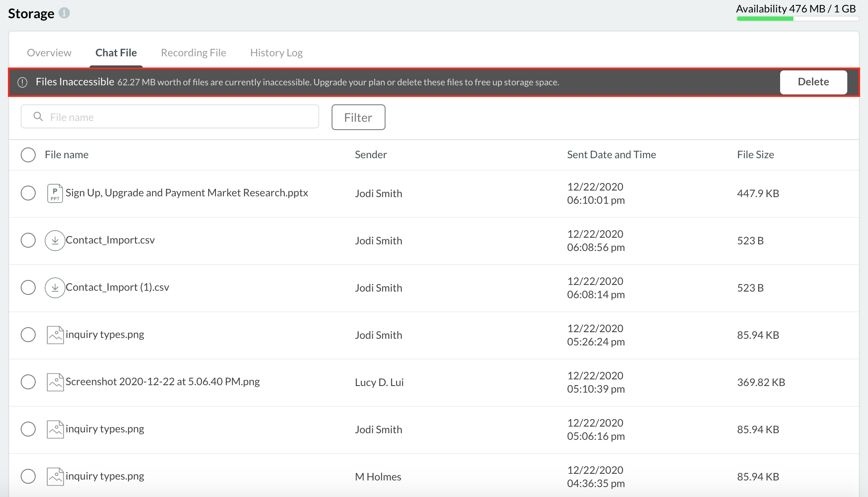Open the Contact_Import (1).csv file name
The height and width of the screenshot is (497, 868).
[x=117, y=287]
